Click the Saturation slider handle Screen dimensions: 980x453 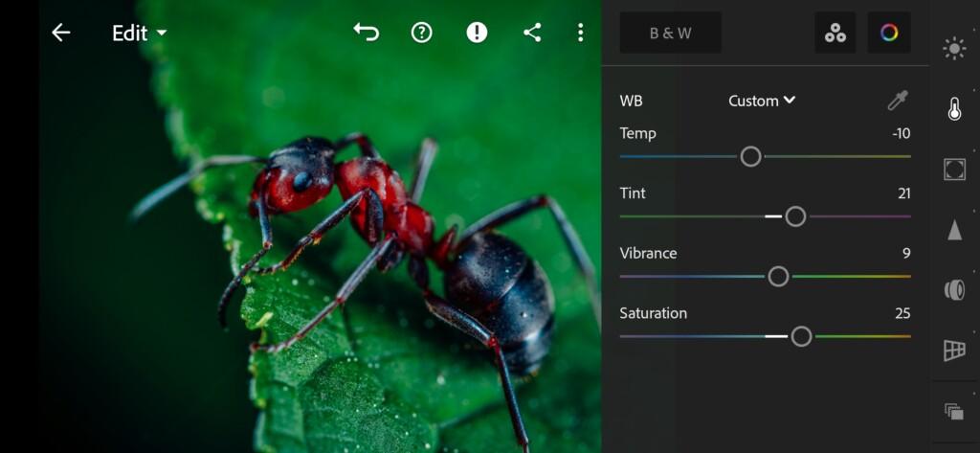tap(801, 336)
